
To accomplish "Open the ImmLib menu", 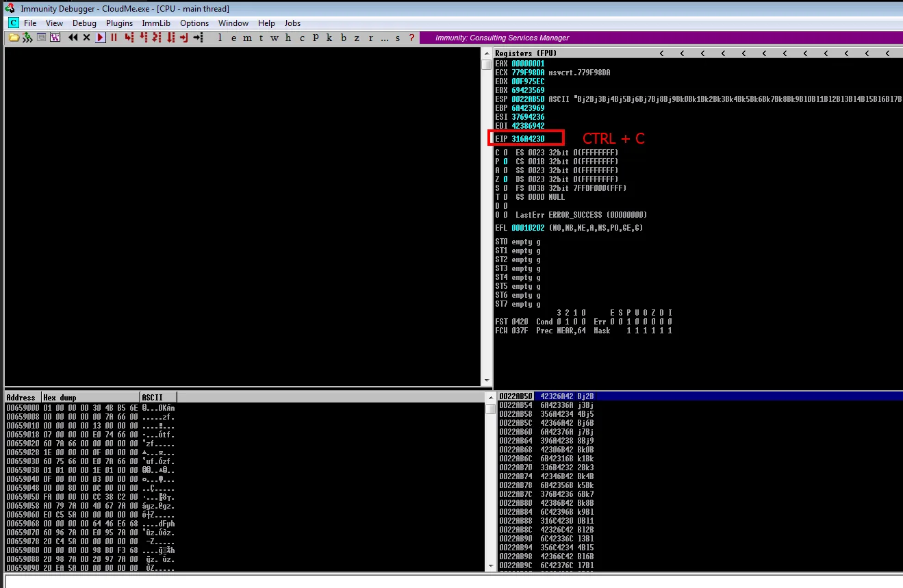I will (156, 23).
